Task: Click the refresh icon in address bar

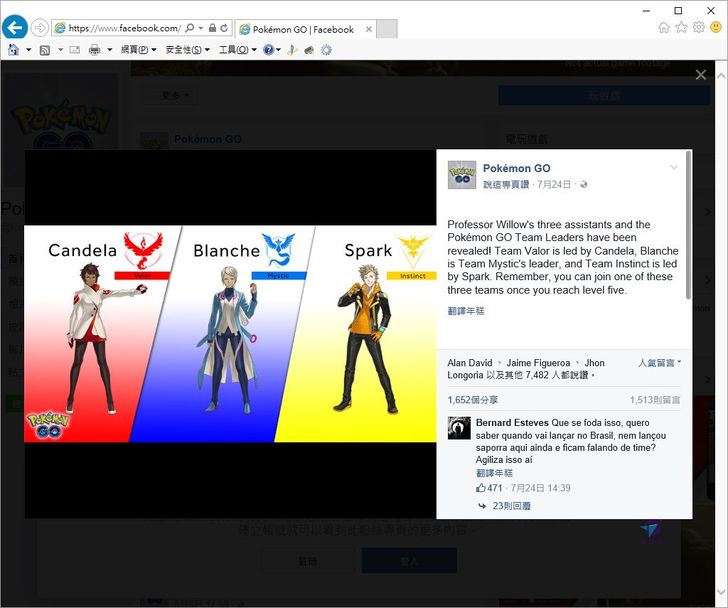Action: tap(223, 29)
